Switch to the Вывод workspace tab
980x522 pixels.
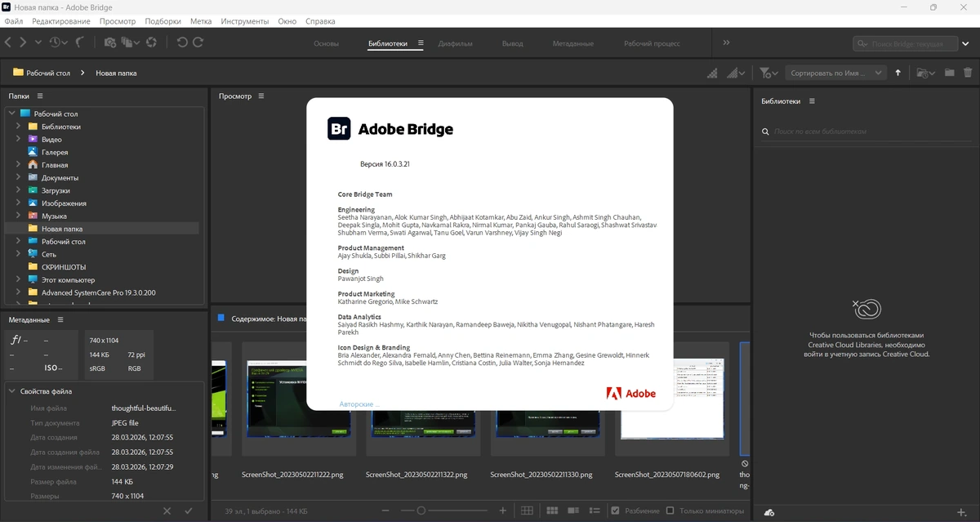tap(512, 43)
